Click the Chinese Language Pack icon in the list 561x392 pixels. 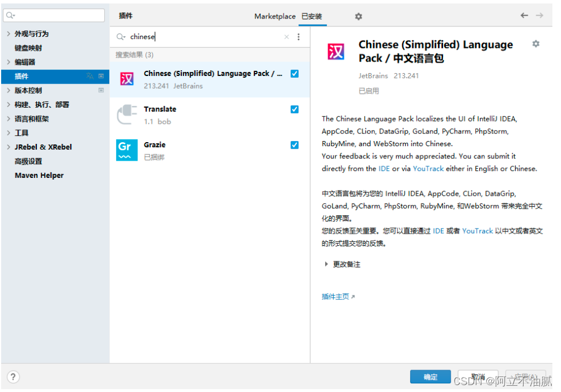click(127, 79)
